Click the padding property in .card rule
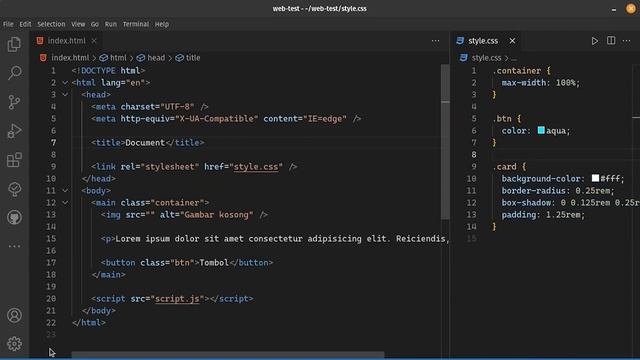The height and width of the screenshot is (360, 640). [518, 215]
